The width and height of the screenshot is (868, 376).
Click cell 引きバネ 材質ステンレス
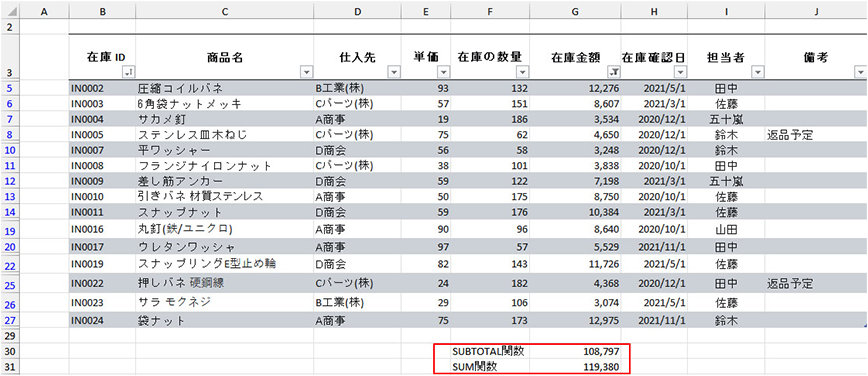point(224,197)
